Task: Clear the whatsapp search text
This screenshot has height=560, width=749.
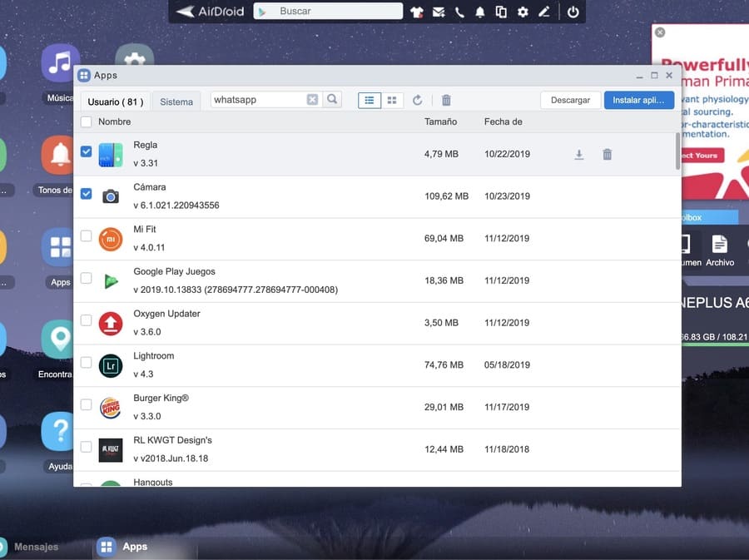Action: 312,99
